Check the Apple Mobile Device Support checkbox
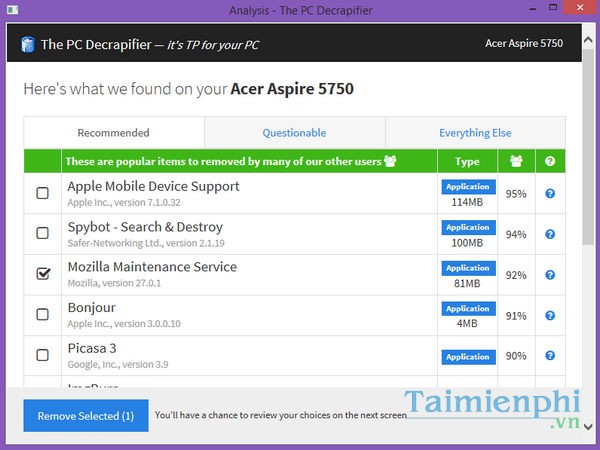600x450 pixels. point(43,193)
